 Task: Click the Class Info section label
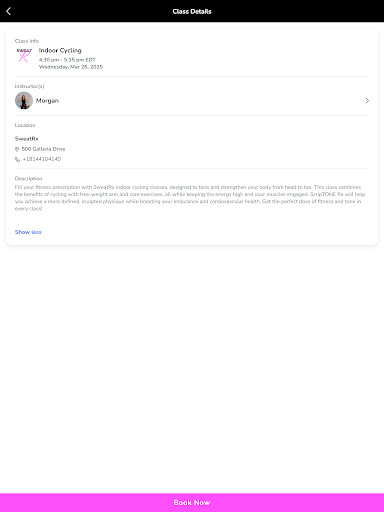coord(27,41)
